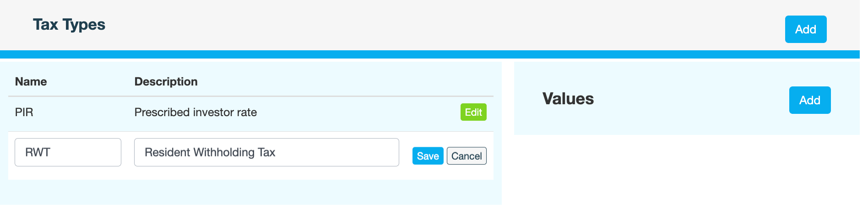Image resolution: width=868 pixels, height=214 pixels.
Task: Click Add button in Tax Types header
Action: pyautogui.click(x=805, y=29)
